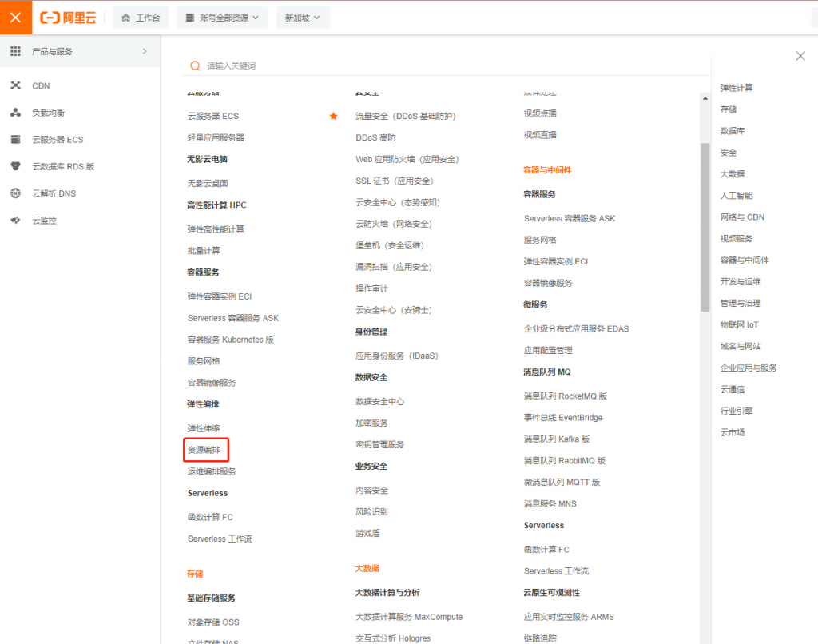Open 大数据计算服务 MaxCompute
The width and height of the screenshot is (818, 644).
pos(409,617)
